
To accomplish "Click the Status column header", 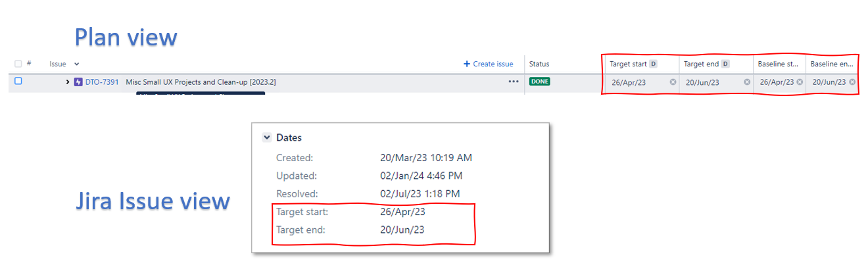I will point(539,64).
